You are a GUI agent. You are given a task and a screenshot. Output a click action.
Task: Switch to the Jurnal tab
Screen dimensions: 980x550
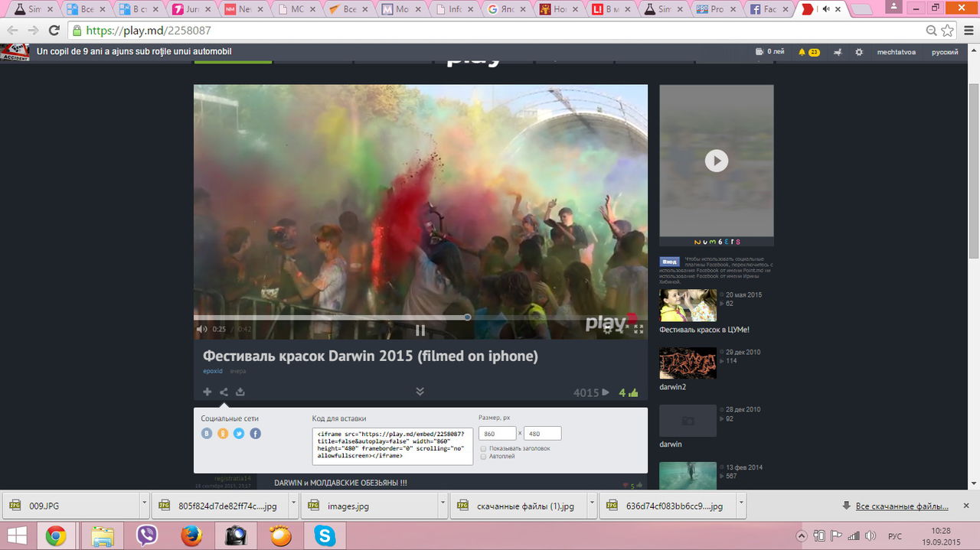pos(191,9)
